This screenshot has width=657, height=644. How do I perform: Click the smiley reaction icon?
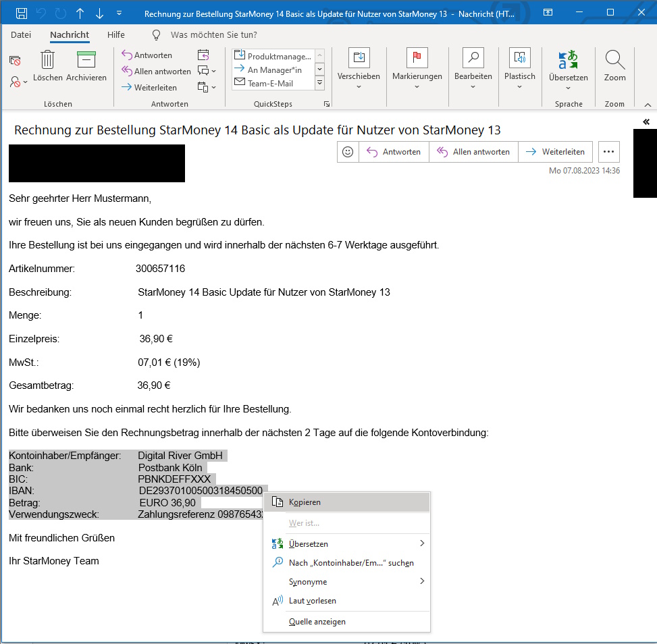click(x=348, y=152)
